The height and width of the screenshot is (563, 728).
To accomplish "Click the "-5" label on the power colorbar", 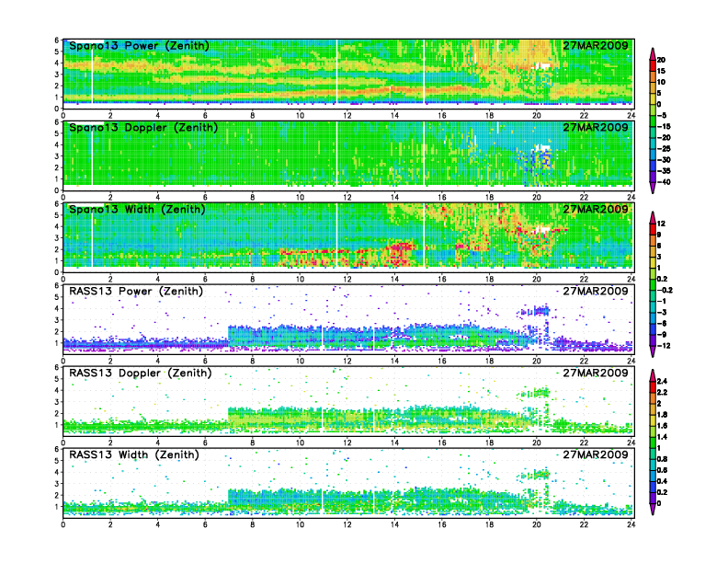I will pos(662,115).
